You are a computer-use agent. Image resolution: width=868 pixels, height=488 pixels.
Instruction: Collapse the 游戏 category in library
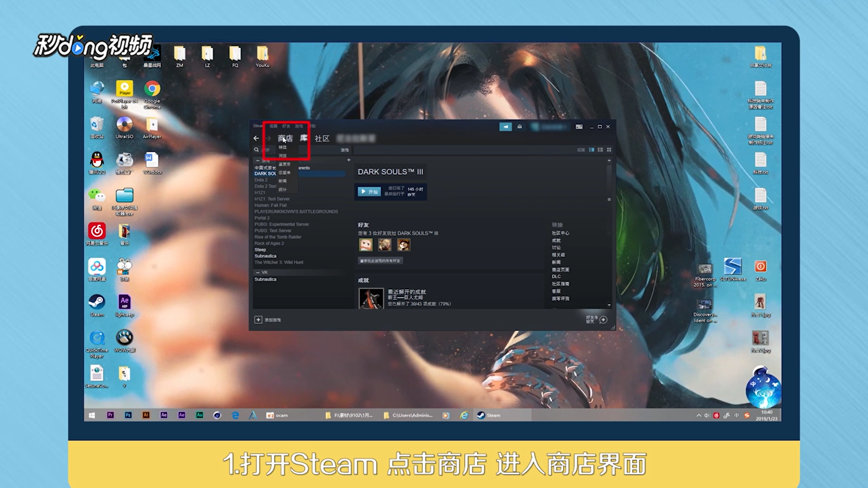click(x=258, y=160)
